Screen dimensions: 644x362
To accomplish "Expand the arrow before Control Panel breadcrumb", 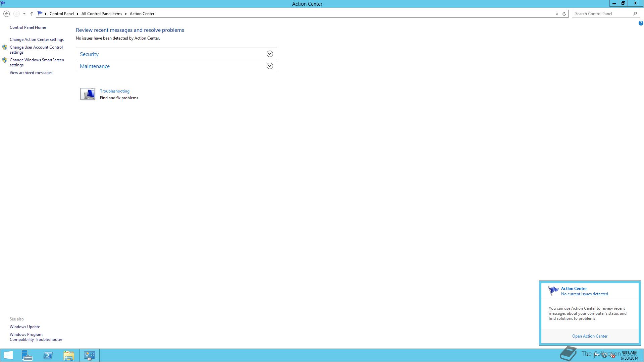I will pos(46,14).
